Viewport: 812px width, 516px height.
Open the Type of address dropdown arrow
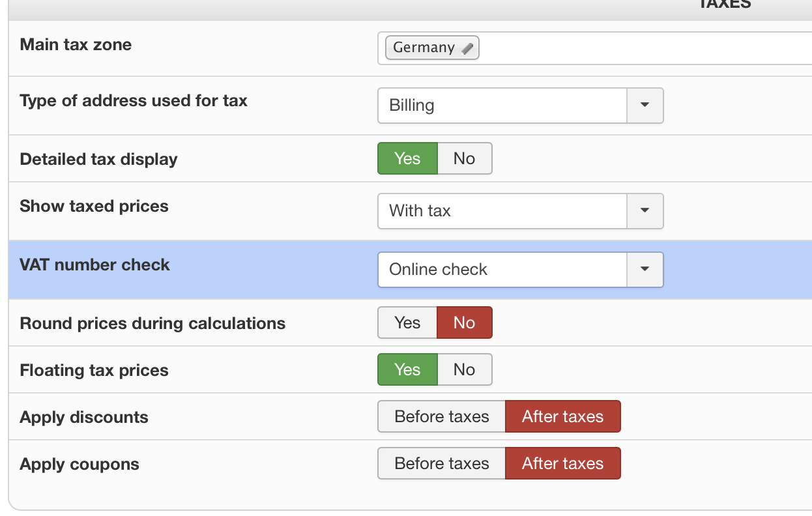tap(645, 106)
